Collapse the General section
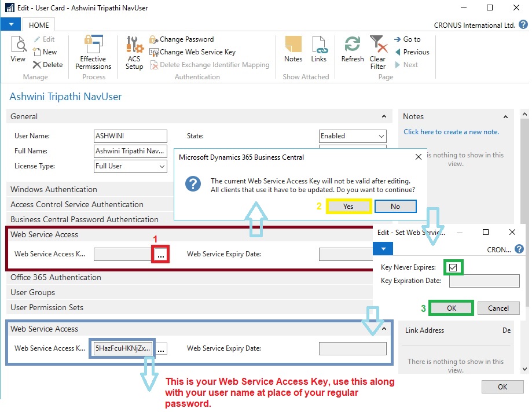The width and height of the screenshot is (532, 412). 384,116
